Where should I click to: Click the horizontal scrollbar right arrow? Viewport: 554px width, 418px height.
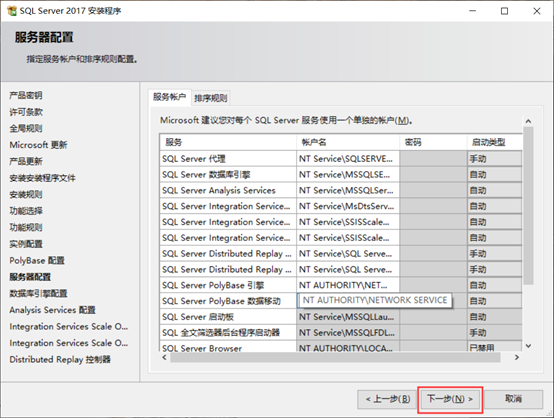pyautogui.click(x=517, y=358)
